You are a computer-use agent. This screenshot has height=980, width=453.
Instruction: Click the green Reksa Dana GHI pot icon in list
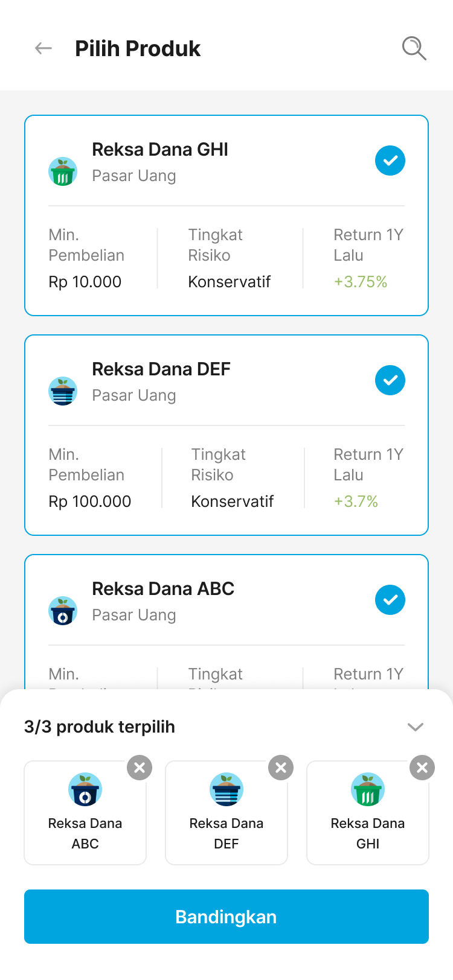(63, 172)
